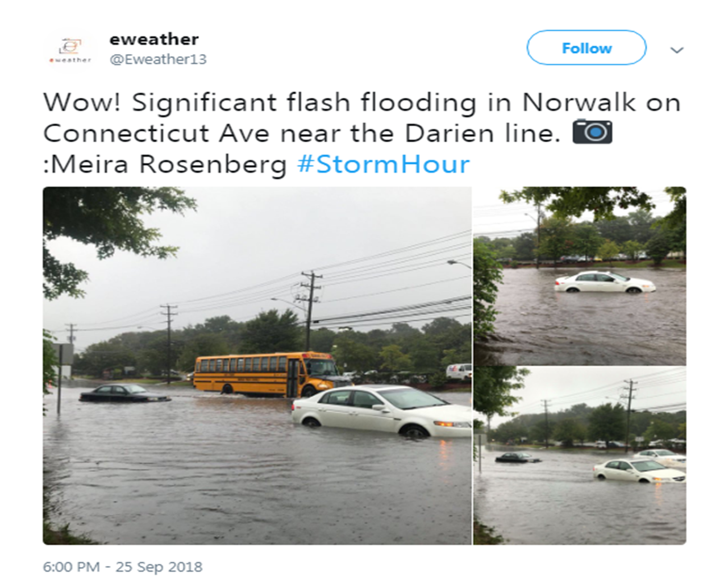
Task: Click the white van behind the bus
Action: coord(459,371)
